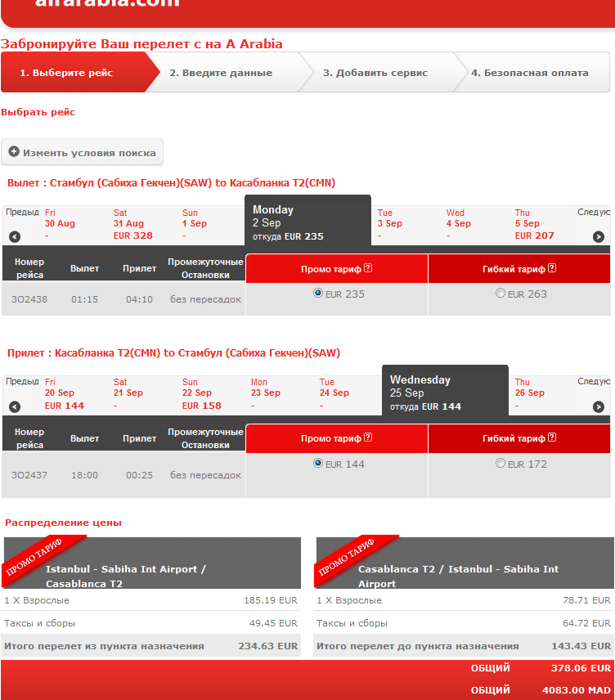Select the EUR 263 flexible fare
The height and width of the screenshot is (700, 615).
click(501, 293)
